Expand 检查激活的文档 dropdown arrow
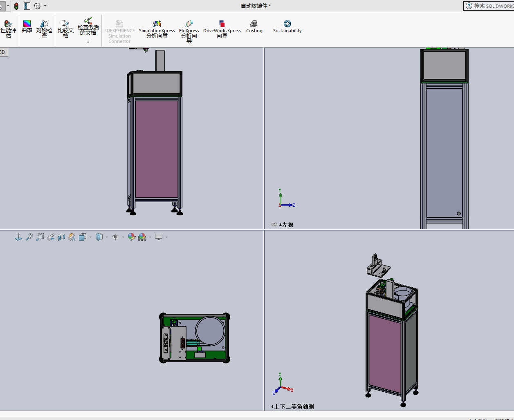The height and width of the screenshot is (420, 514). point(88,42)
